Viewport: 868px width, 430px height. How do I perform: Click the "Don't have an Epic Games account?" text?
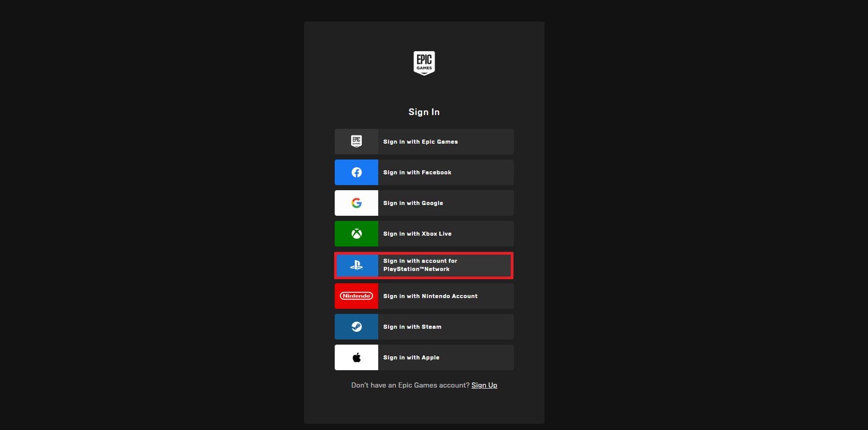(410, 385)
